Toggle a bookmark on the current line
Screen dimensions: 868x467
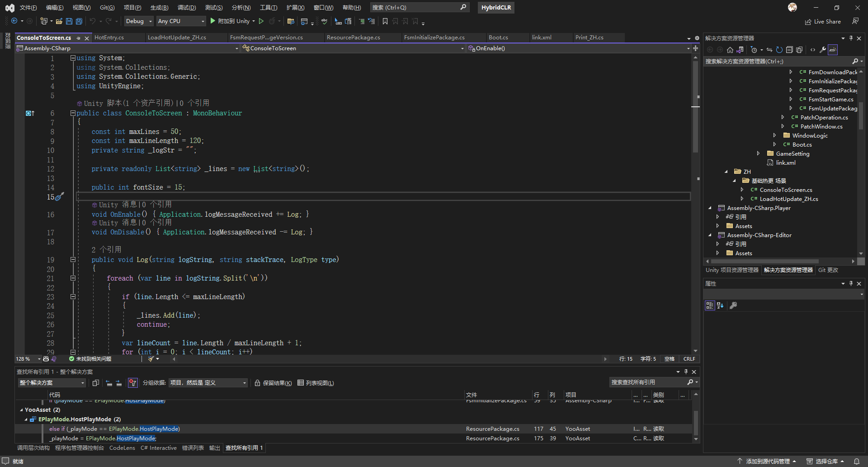(x=385, y=21)
